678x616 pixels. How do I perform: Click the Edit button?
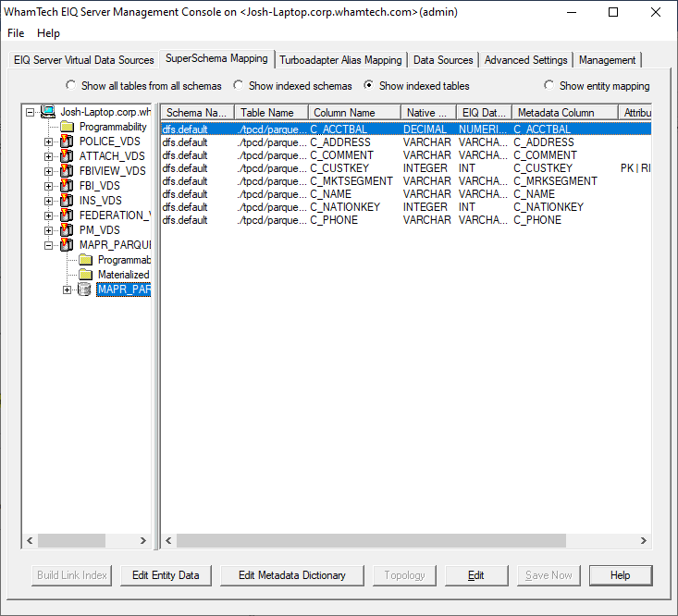click(476, 575)
